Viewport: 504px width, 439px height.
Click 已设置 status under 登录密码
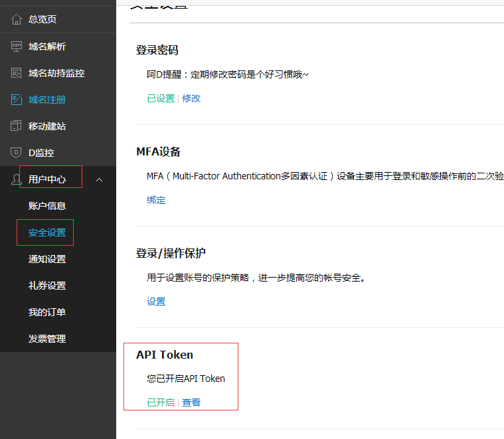[161, 98]
